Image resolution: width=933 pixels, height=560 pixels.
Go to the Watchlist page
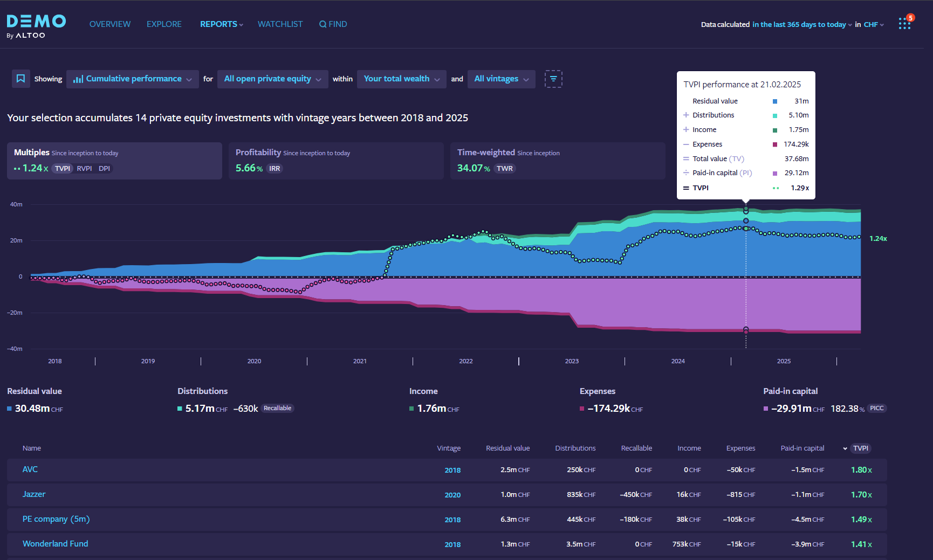click(x=280, y=24)
